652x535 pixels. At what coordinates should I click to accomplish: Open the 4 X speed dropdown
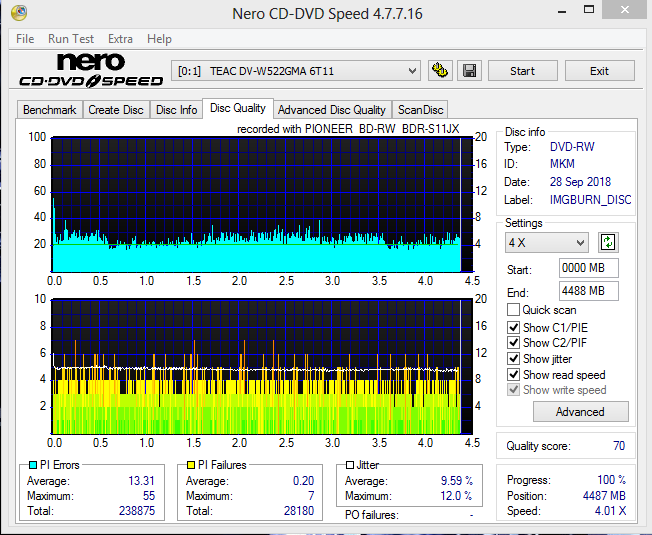coord(546,242)
